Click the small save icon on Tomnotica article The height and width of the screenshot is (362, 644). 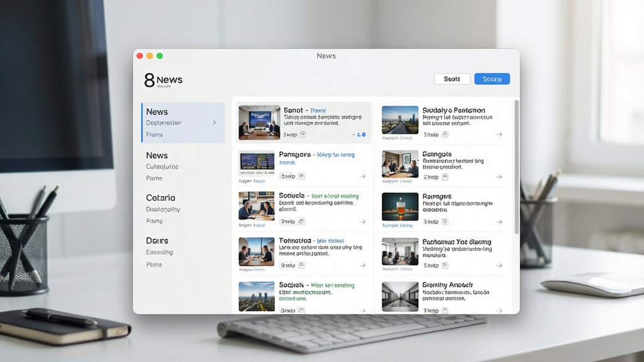tap(302, 265)
